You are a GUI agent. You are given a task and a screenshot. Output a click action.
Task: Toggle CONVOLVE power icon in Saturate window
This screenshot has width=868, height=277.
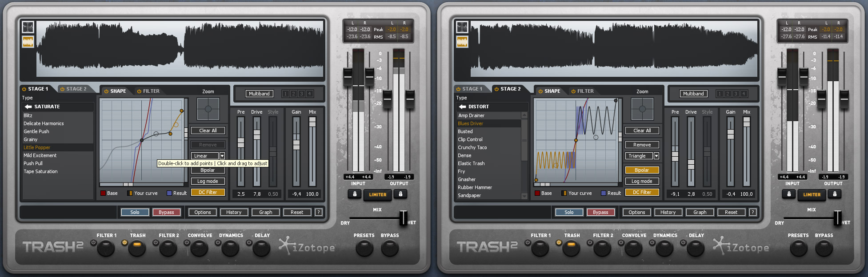[187, 243]
